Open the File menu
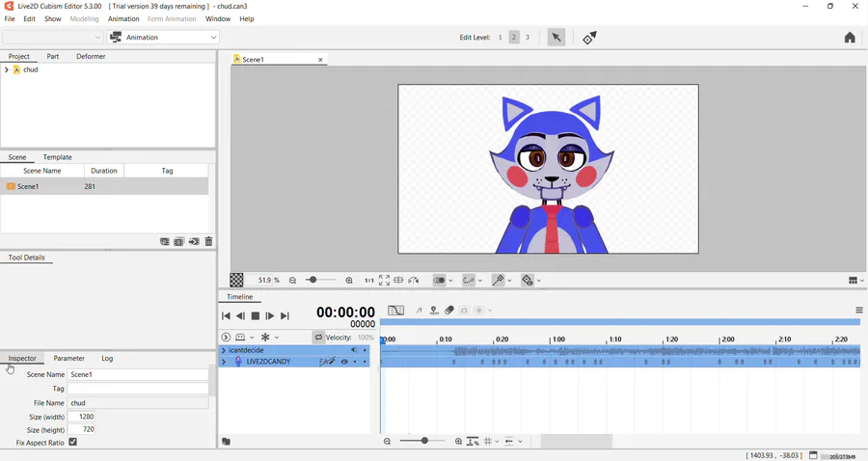Screen dimensions: 868x461 (10, 19)
